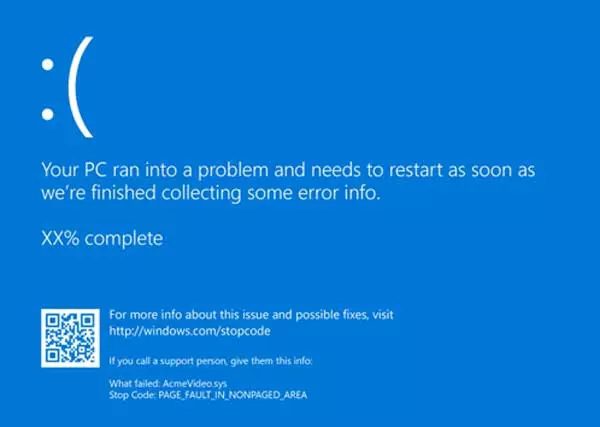This screenshot has height=427, width=600.
Task: Click the 'For more info about this issue' text
Action: pyautogui.click(x=251, y=315)
